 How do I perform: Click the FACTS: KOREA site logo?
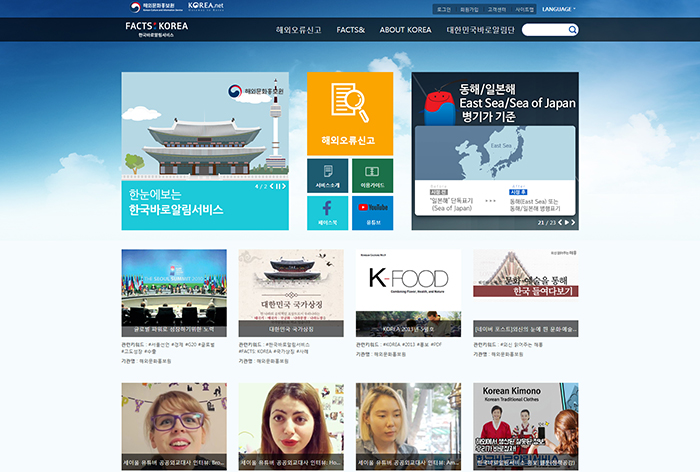(156, 29)
